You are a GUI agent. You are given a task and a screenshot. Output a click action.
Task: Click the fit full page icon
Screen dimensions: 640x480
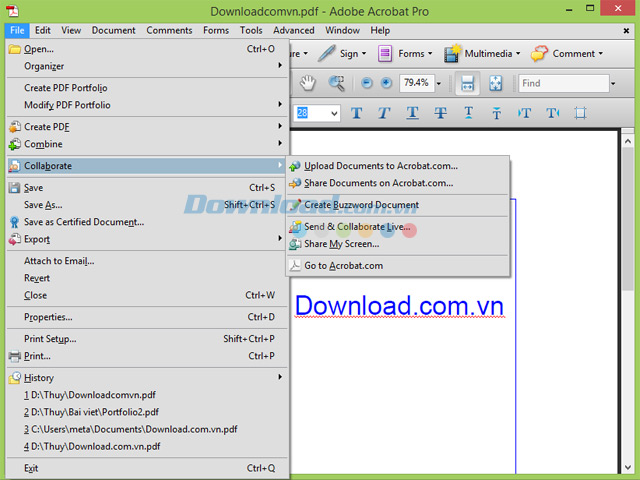[496, 83]
